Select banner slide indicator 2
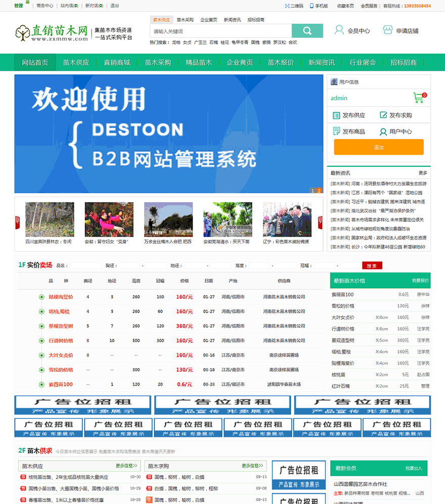Image resolution: width=445 pixels, height=504 pixels. pos(319,191)
